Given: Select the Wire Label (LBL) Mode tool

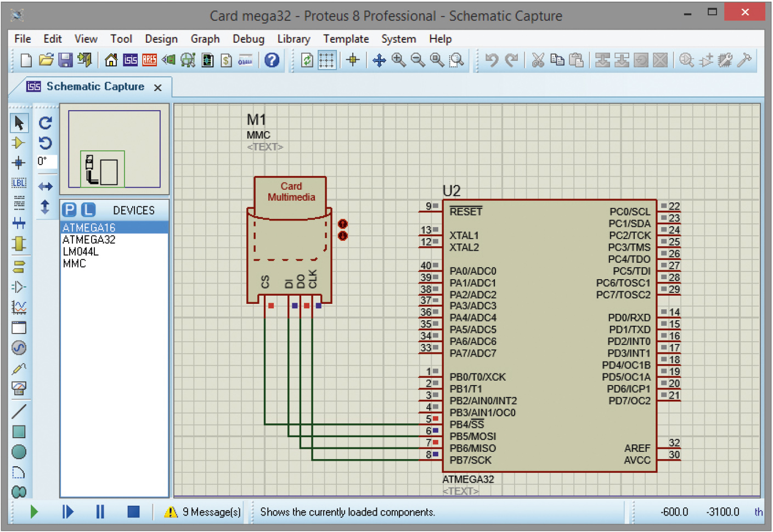Looking at the screenshot, I should pos(19,183).
